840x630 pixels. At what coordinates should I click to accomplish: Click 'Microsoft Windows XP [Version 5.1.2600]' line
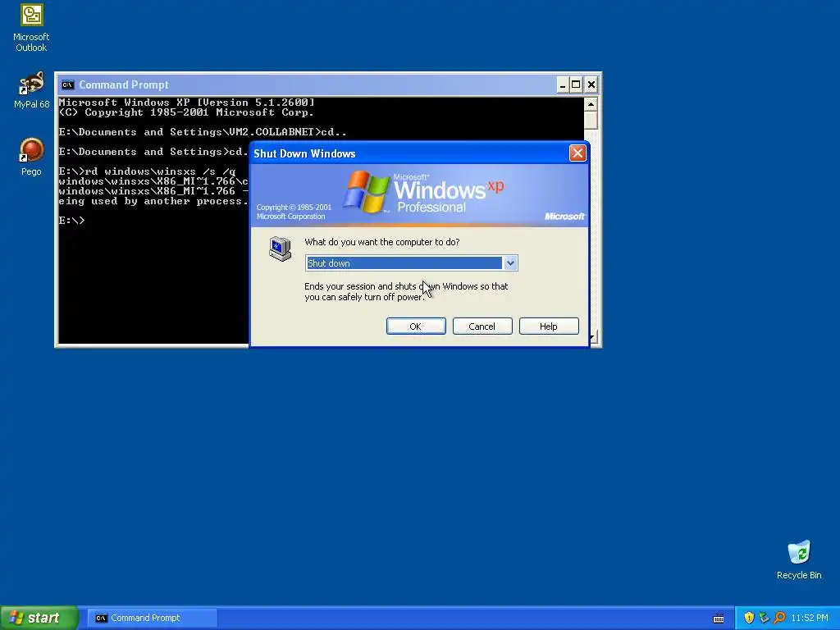click(186, 103)
